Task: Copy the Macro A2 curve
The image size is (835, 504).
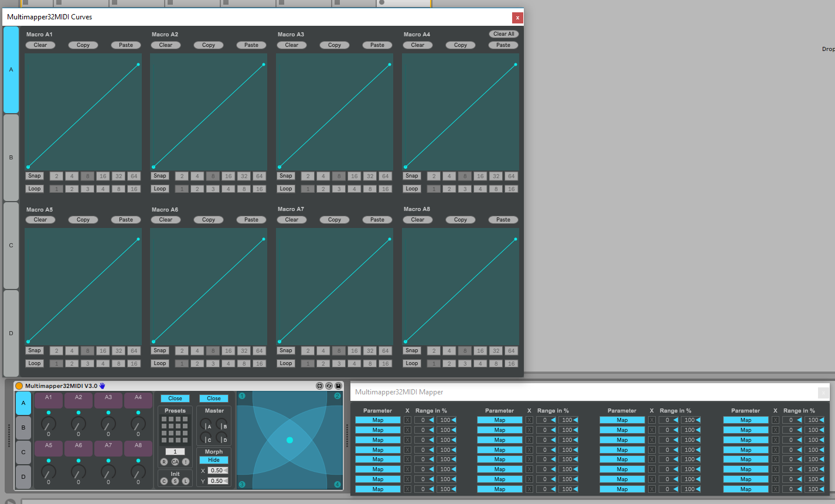Action: (x=209, y=45)
